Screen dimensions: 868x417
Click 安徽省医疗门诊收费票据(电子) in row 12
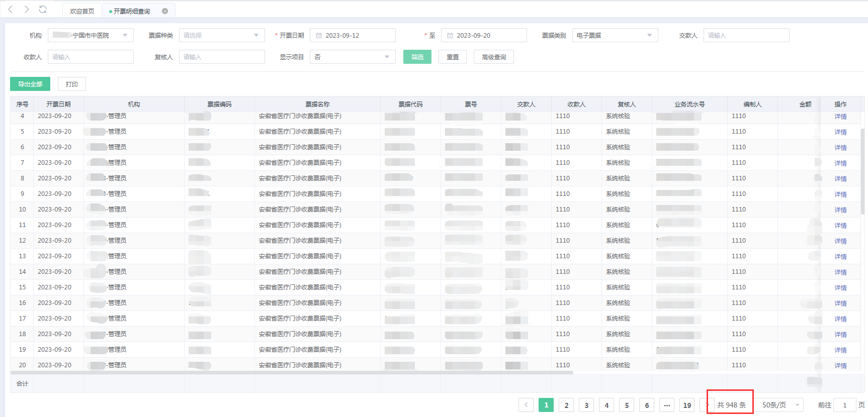(x=300, y=241)
